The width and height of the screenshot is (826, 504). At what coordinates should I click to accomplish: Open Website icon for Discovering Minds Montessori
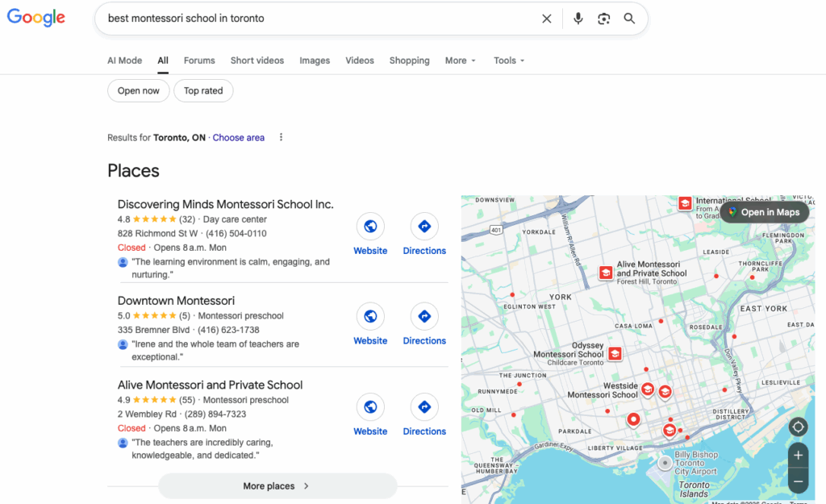coord(370,227)
